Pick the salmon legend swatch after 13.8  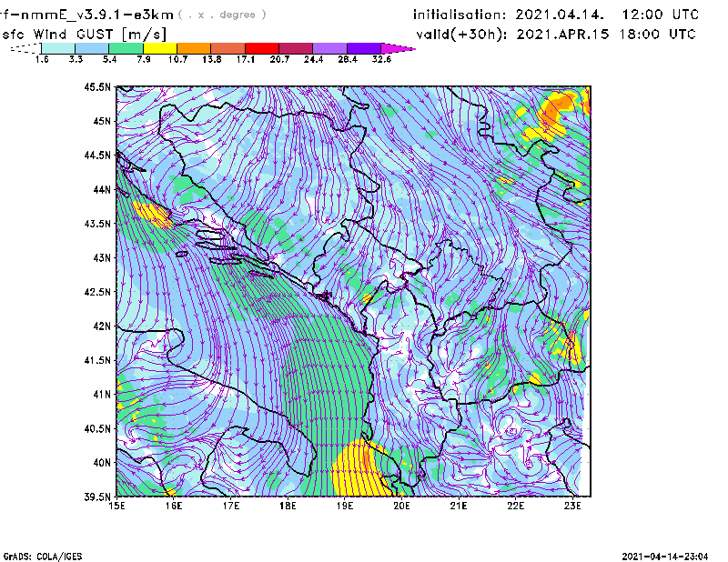point(228,48)
